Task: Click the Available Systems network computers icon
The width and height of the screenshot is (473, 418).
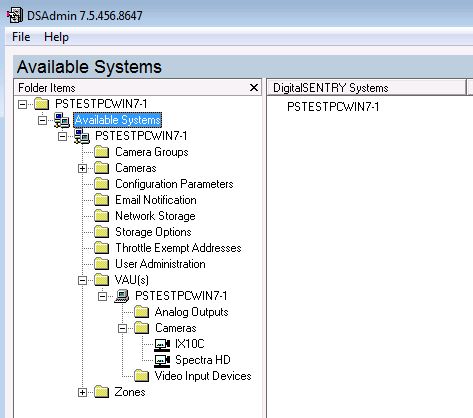Action: pos(62,120)
